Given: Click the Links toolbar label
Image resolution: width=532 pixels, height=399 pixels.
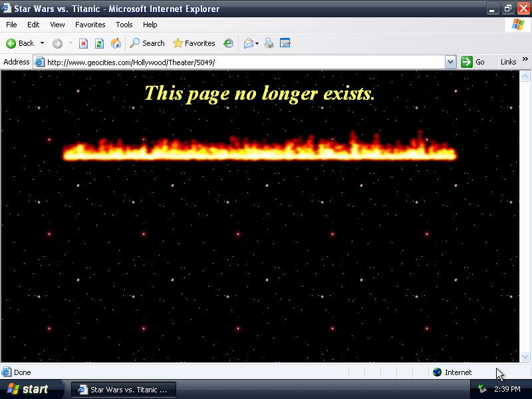Looking at the screenshot, I should (x=508, y=62).
